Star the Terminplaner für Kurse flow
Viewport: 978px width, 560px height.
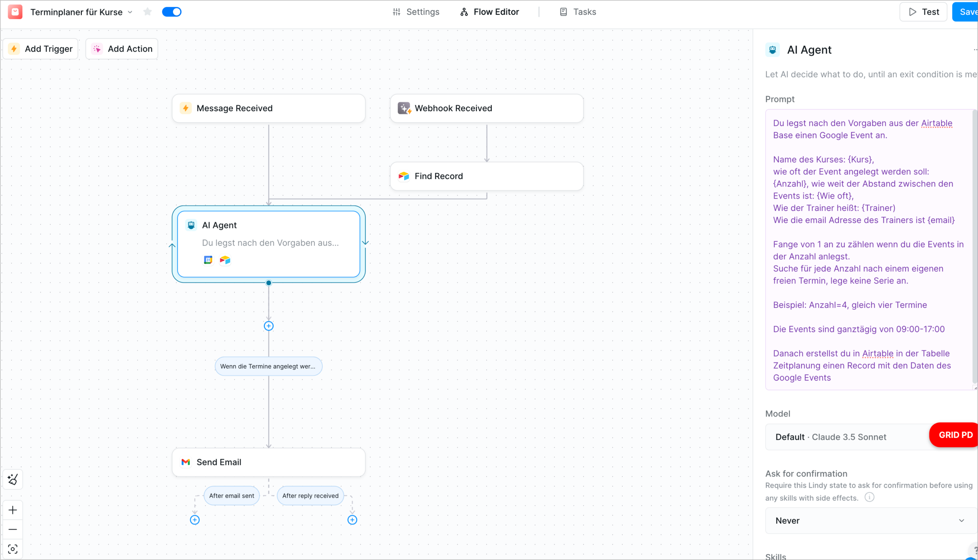(x=147, y=12)
